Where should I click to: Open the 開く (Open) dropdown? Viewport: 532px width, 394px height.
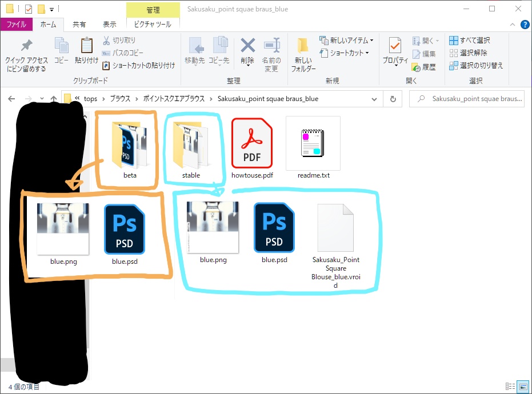click(x=426, y=41)
